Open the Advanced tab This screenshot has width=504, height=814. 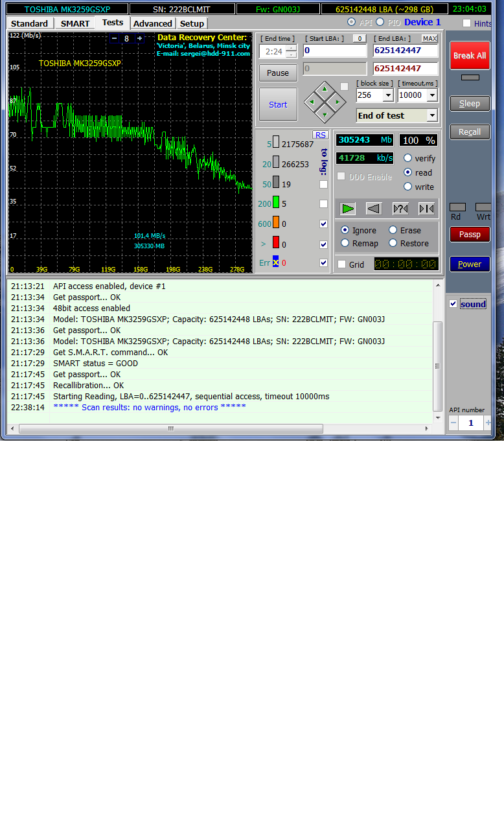153,23
